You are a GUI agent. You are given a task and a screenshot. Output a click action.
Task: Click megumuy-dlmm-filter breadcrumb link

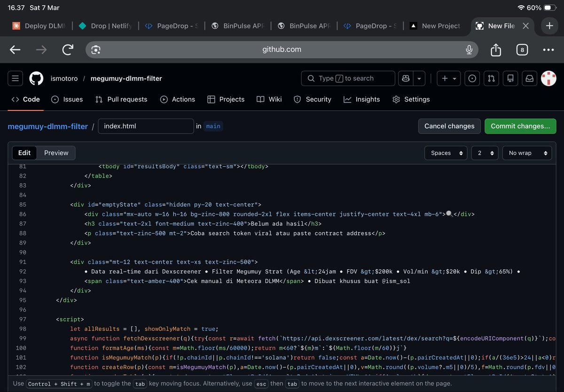click(47, 126)
